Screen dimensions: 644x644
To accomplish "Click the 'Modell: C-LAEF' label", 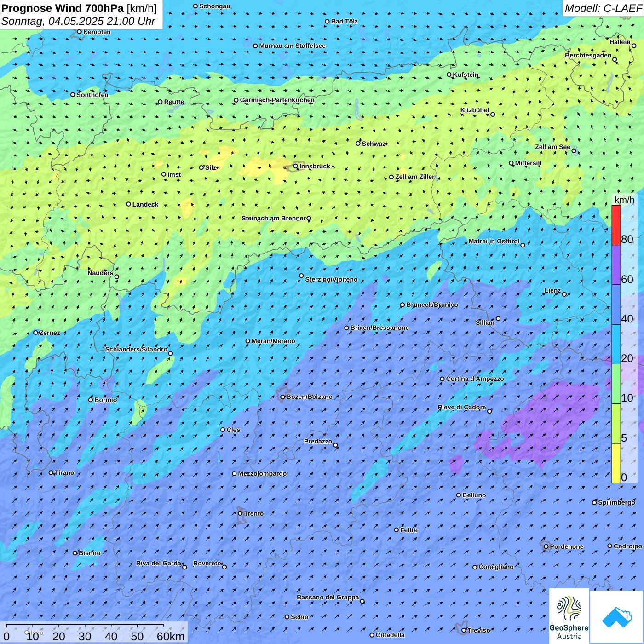I will (603, 8).
